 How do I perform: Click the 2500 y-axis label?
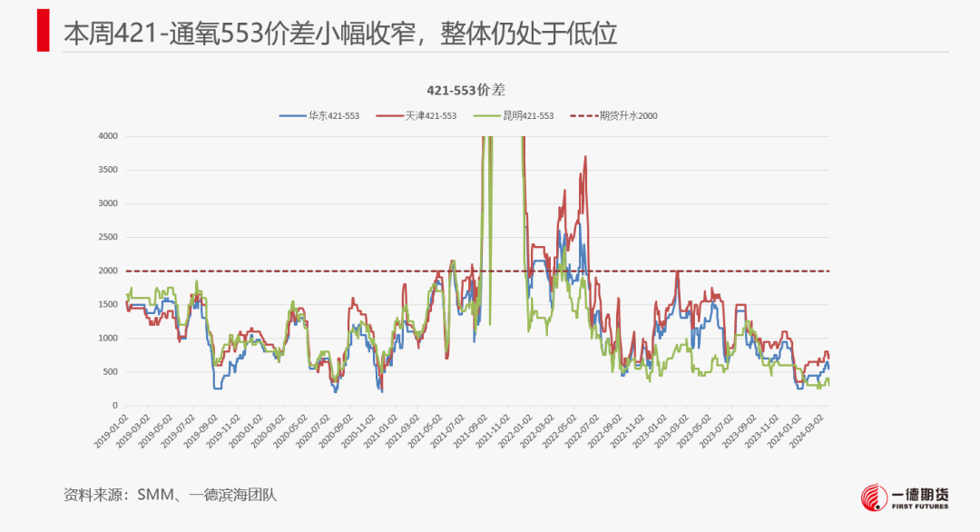[x=108, y=237]
